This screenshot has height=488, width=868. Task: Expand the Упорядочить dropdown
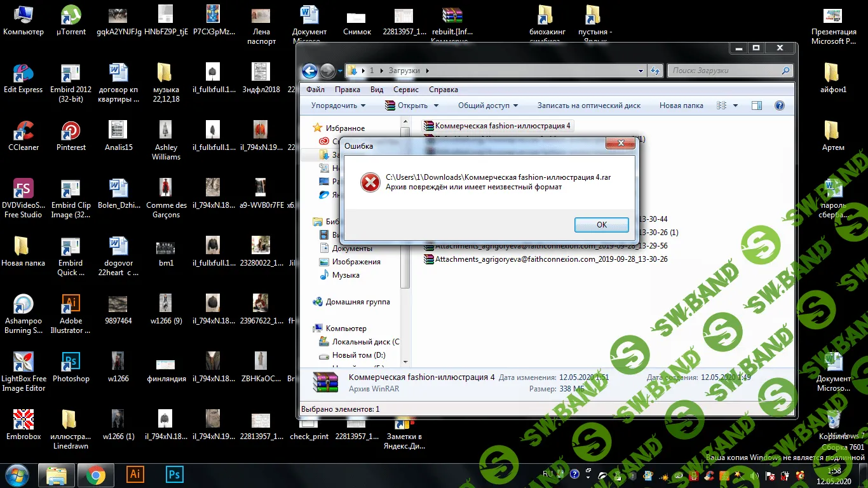tap(338, 105)
